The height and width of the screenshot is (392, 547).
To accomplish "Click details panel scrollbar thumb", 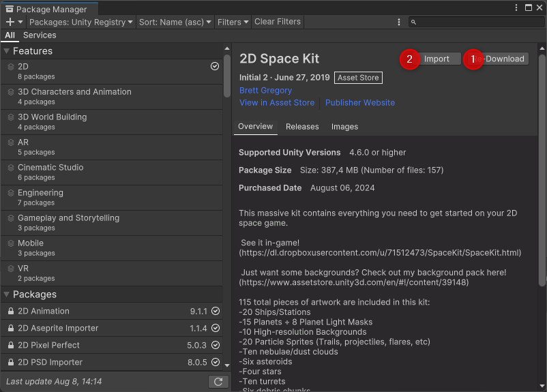I will pos(542,170).
